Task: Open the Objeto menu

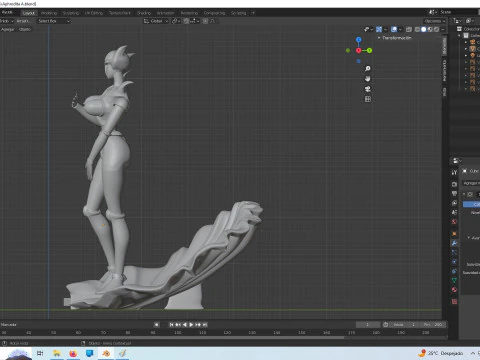Action: coord(25,29)
